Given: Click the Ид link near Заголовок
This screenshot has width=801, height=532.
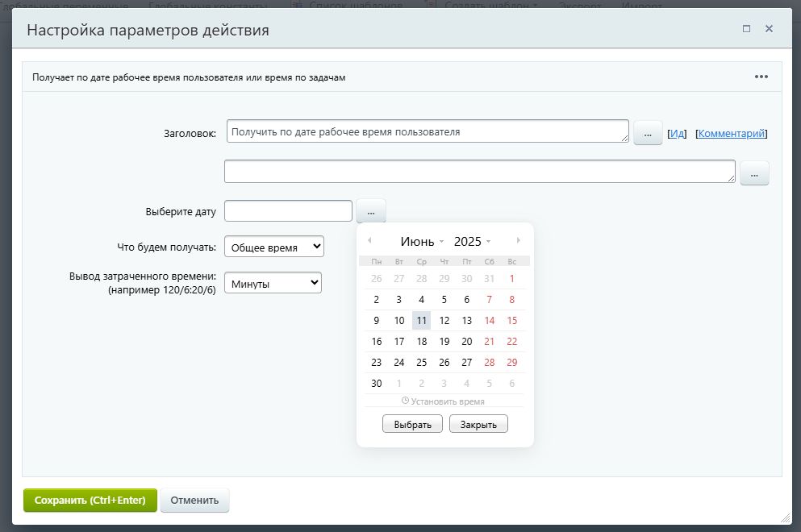Looking at the screenshot, I should pyautogui.click(x=677, y=133).
